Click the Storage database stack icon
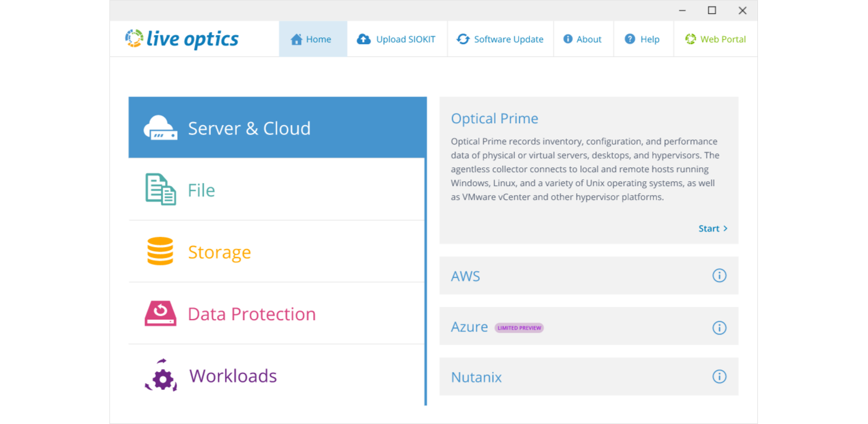 click(160, 251)
